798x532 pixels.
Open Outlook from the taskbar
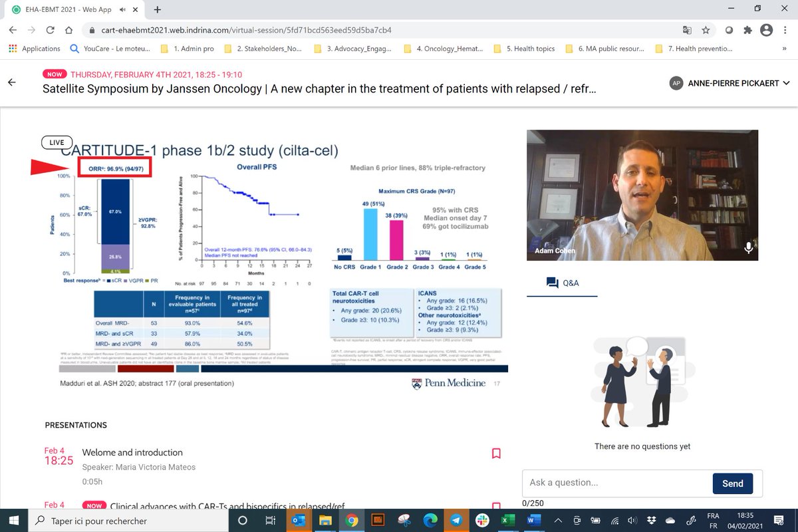(297, 521)
